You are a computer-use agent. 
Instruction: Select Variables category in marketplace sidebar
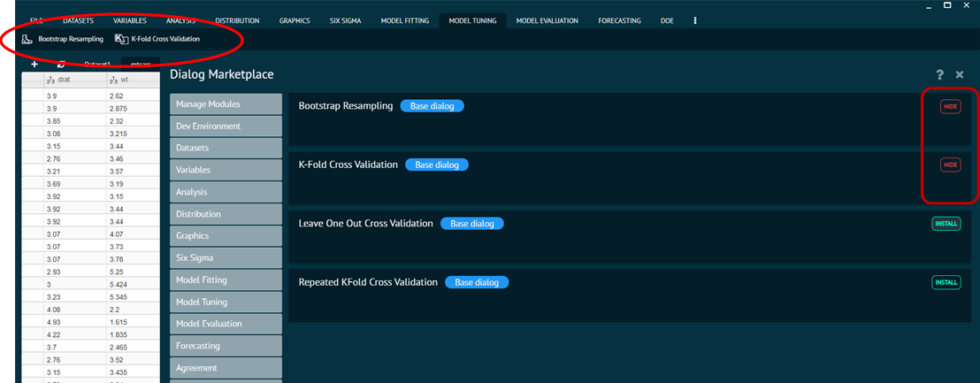click(226, 170)
